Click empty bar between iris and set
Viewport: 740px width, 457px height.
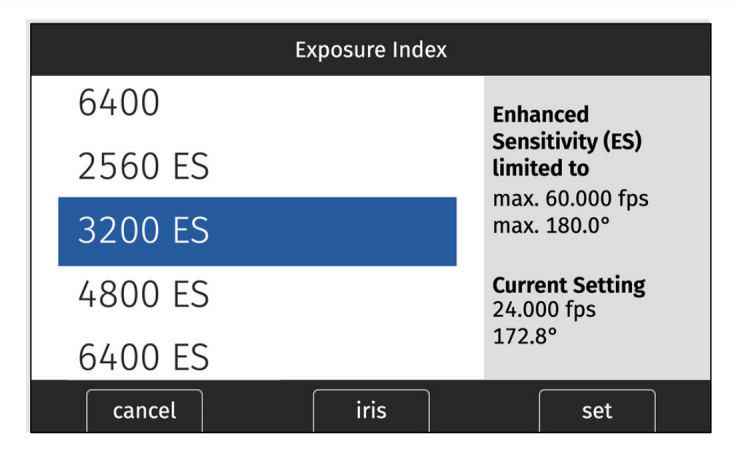click(x=484, y=410)
